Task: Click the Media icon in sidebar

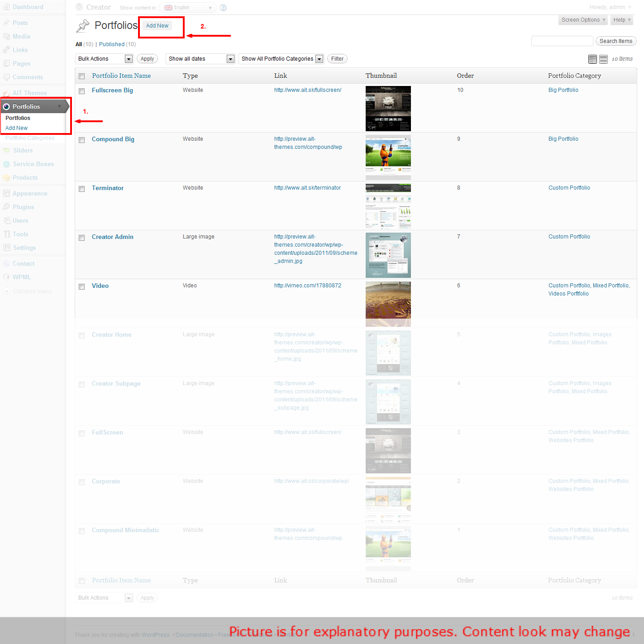Action: coord(6,37)
